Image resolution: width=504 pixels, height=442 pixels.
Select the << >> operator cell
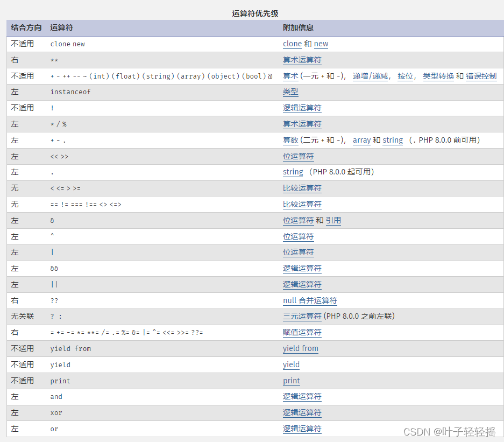pyautogui.click(x=60, y=156)
